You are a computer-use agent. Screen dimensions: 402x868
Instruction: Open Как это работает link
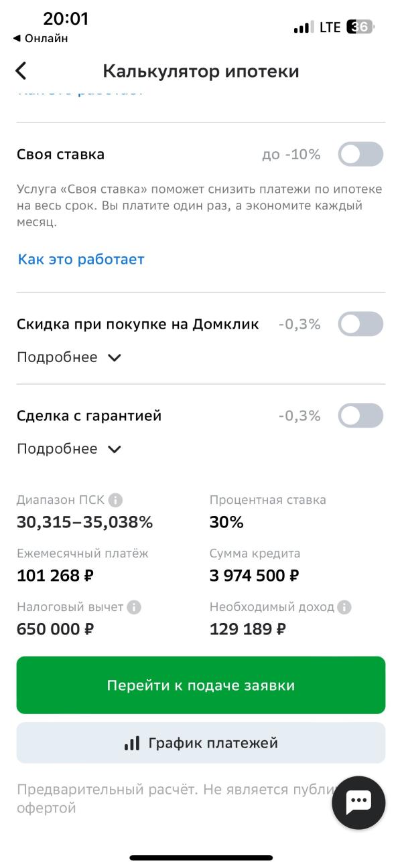(81, 260)
